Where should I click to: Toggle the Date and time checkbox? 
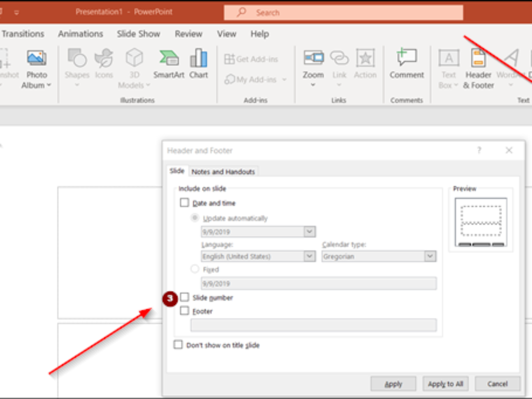coord(184,203)
